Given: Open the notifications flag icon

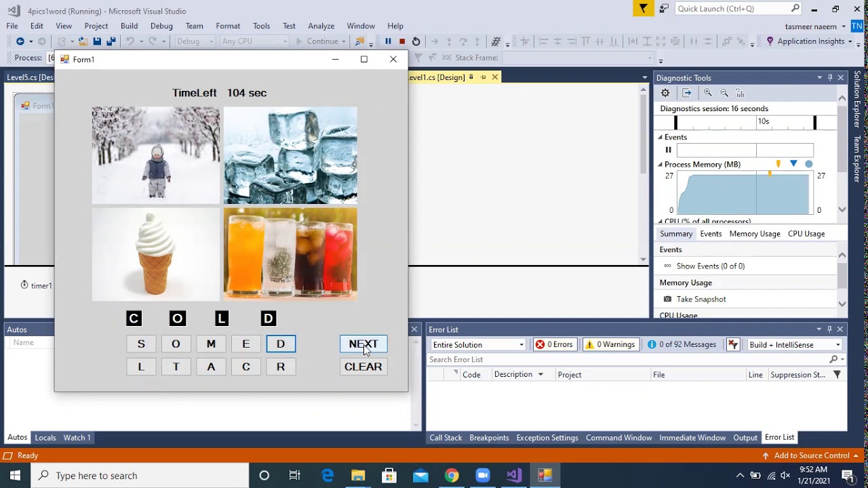Looking at the screenshot, I should pos(643,8).
